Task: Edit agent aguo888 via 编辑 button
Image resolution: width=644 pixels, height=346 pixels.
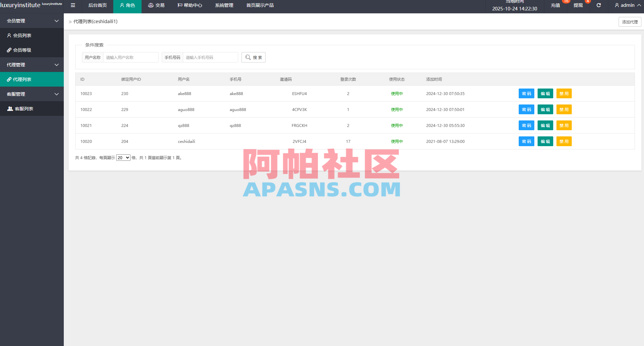Action: tap(545, 109)
